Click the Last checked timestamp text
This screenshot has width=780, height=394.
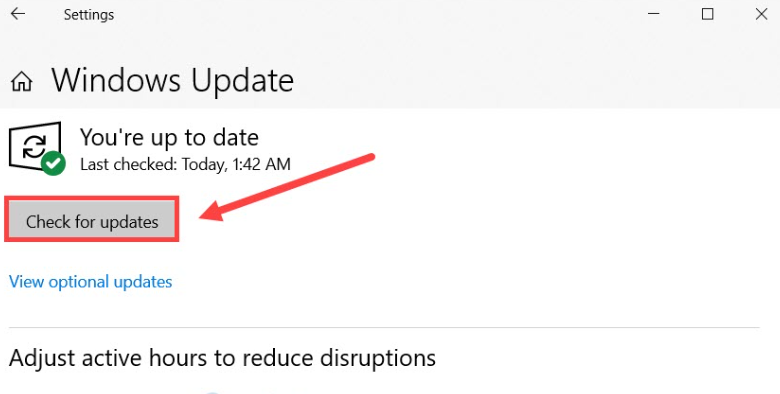pyautogui.click(x=185, y=164)
